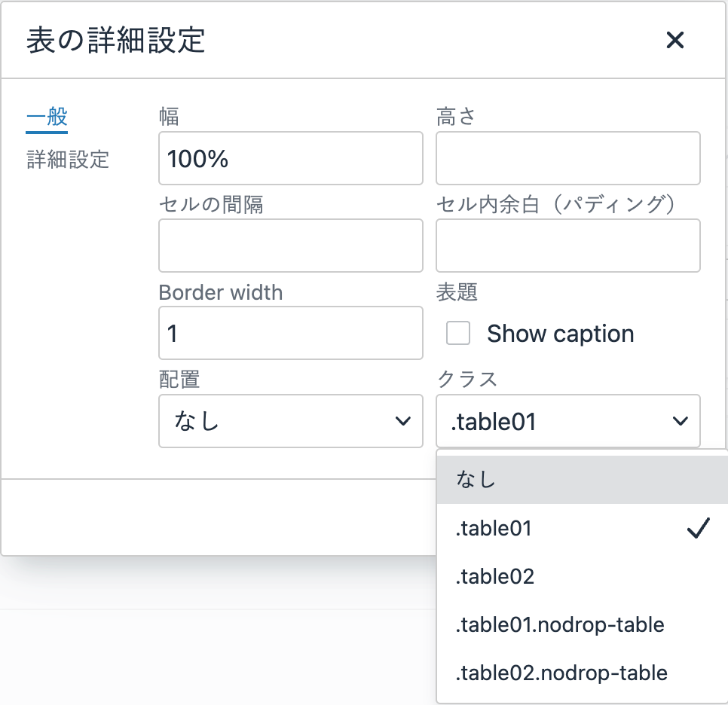Screen dimensions: 728x705
Task: Open the 詳細設定 tab in the sidebar
Action: point(68,159)
